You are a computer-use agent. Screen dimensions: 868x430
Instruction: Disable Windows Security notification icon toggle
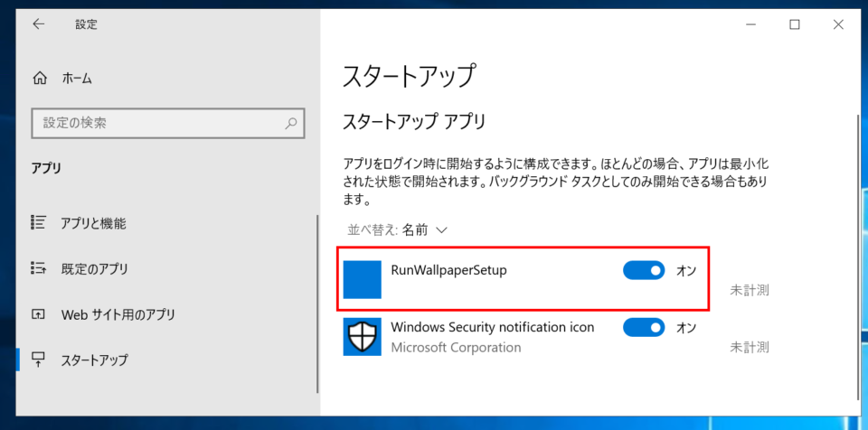(644, 327)
